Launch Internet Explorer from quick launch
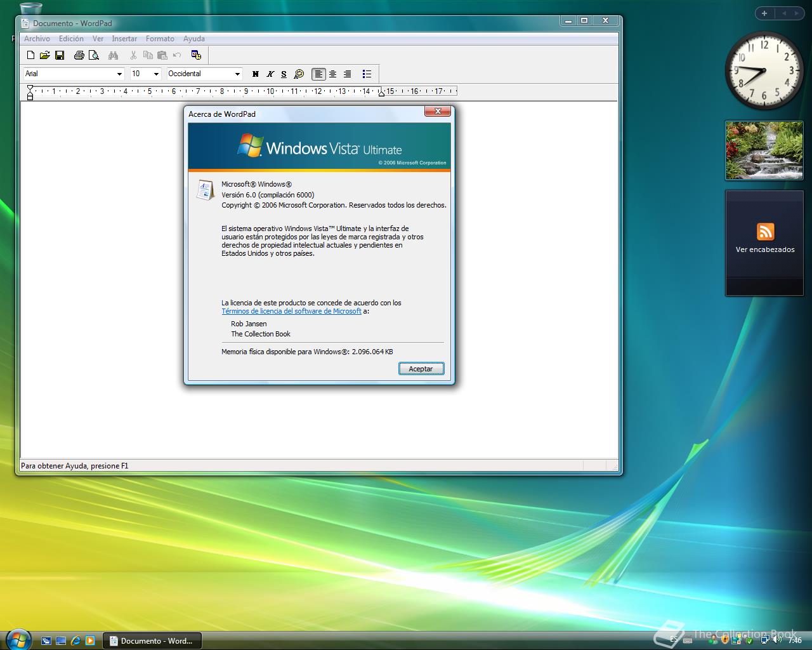 pyautogui.click(x=75, y=641)
